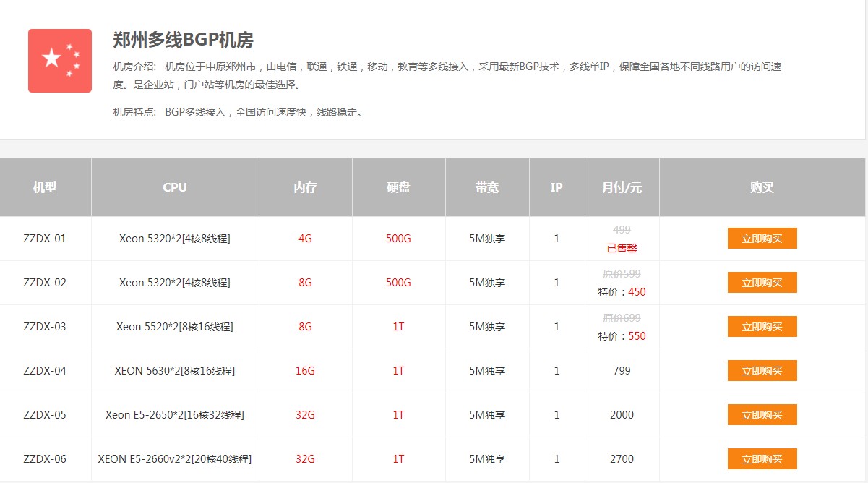Click 1T disk in ZZDX-06 row

click(398, 459)
